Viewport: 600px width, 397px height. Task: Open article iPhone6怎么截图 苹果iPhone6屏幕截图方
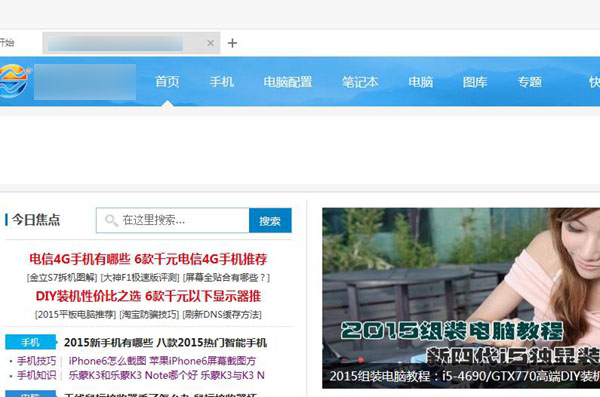coord(162,361)
